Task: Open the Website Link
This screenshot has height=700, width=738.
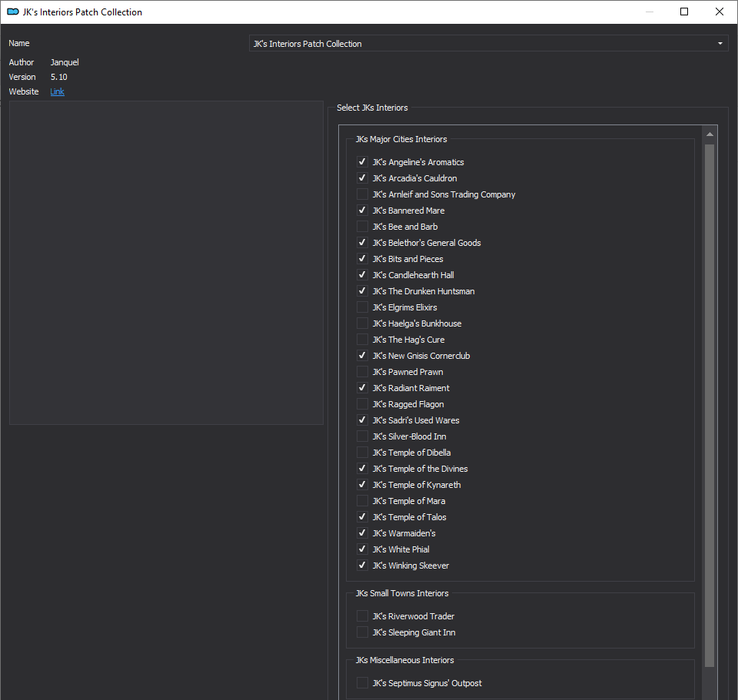Action: pos(57,91)
